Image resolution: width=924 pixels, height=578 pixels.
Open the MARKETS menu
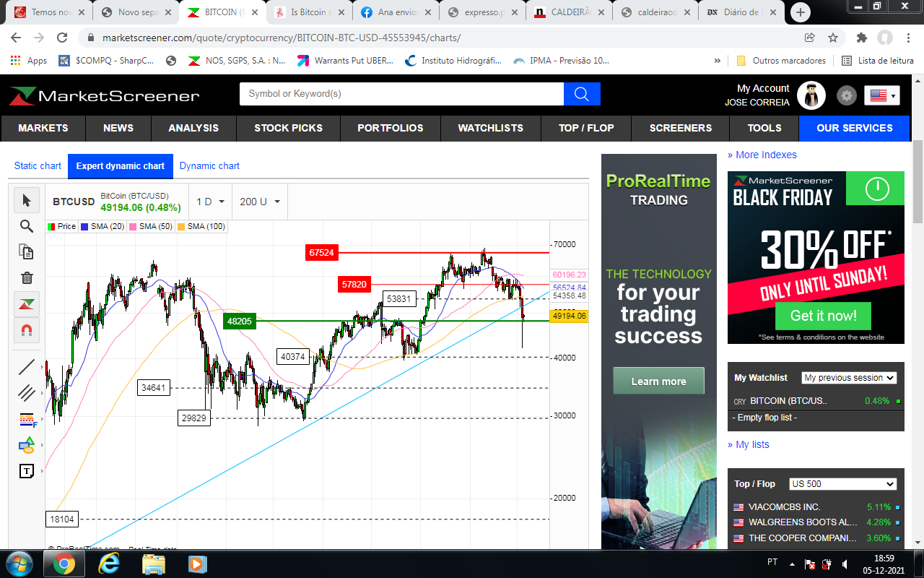43,128
